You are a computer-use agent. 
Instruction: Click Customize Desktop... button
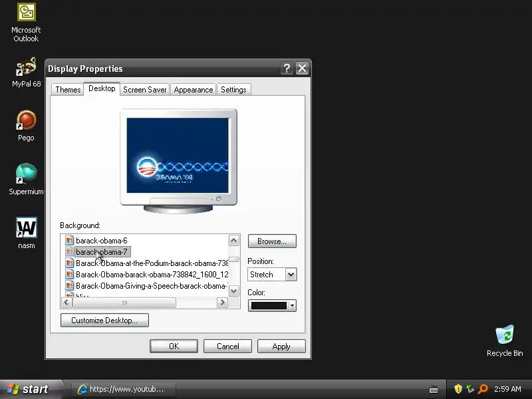point(104,321)
